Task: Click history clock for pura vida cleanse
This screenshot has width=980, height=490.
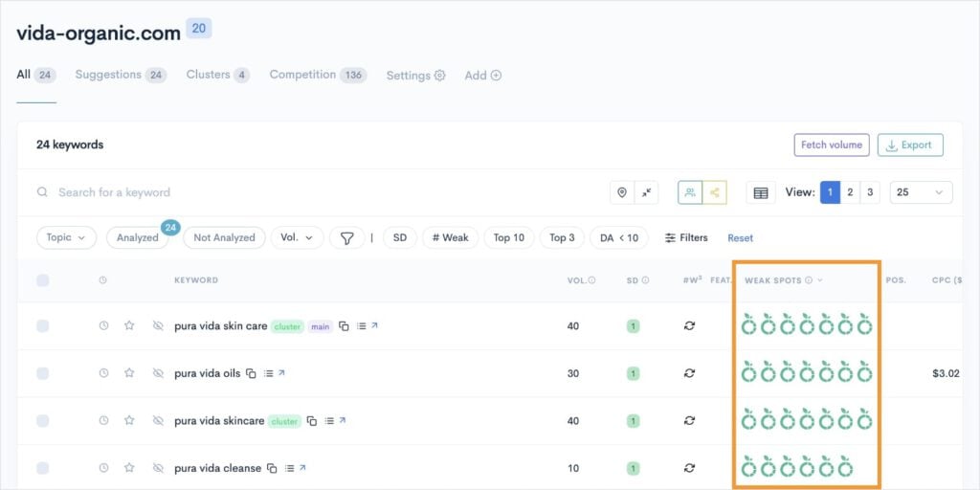Action: pos(103,468)
